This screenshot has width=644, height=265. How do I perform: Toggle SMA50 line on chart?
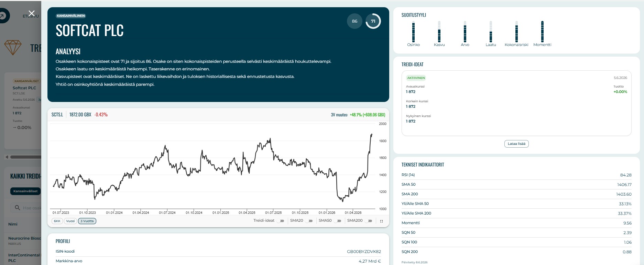pyautogui.click(x=337, y=221)
